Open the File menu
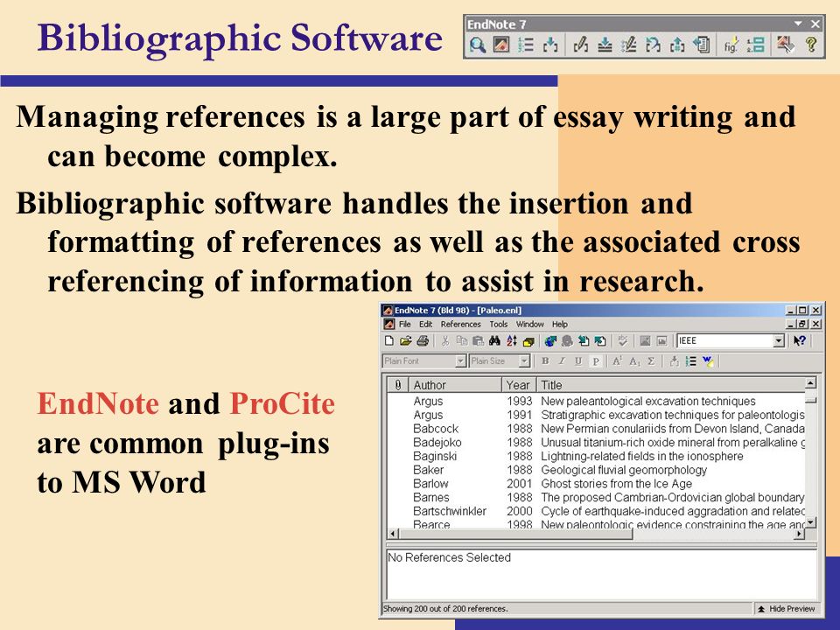 coord(405,324)
